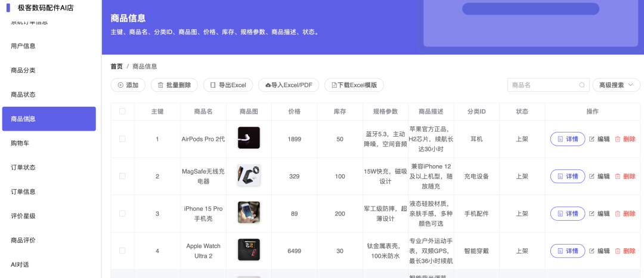The image size is (644, 278).
Task: Click the sheet icon in 导出Excel
Action: pyautogui.click(x=213, y=85)
